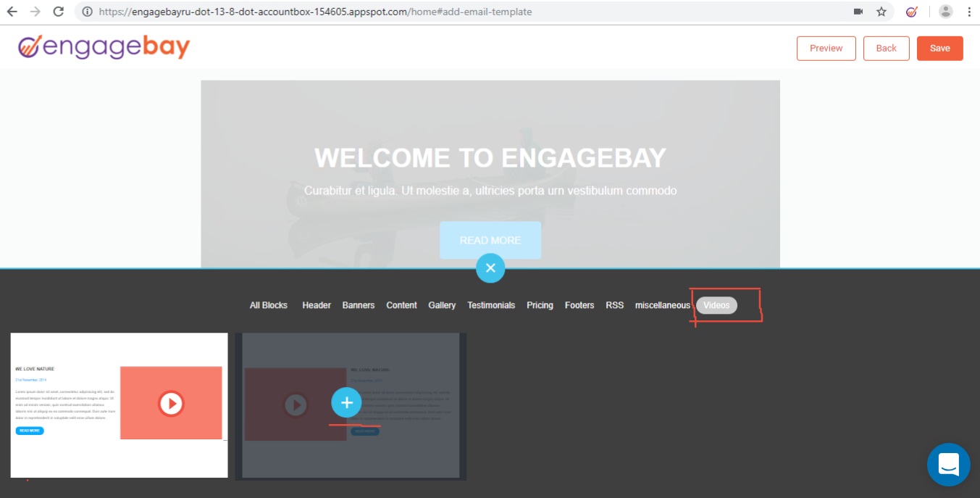
Task: Click the blue plus add-block icon
Action: [347, 402]
